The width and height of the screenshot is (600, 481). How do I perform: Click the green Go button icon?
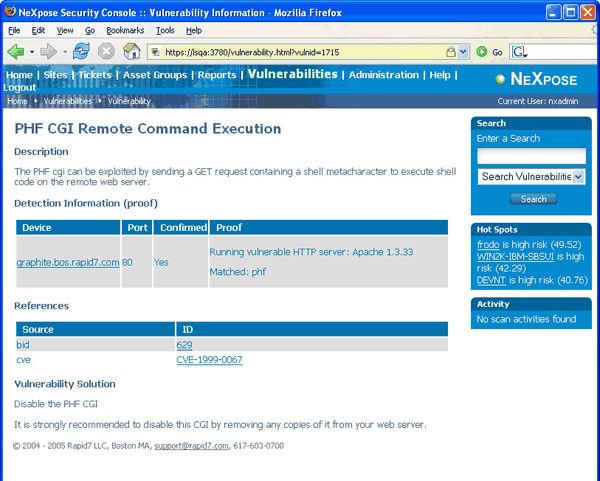point(482,51)
